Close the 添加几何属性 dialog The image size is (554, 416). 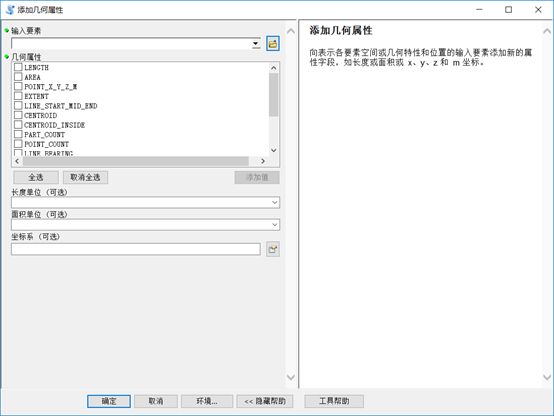538,10
